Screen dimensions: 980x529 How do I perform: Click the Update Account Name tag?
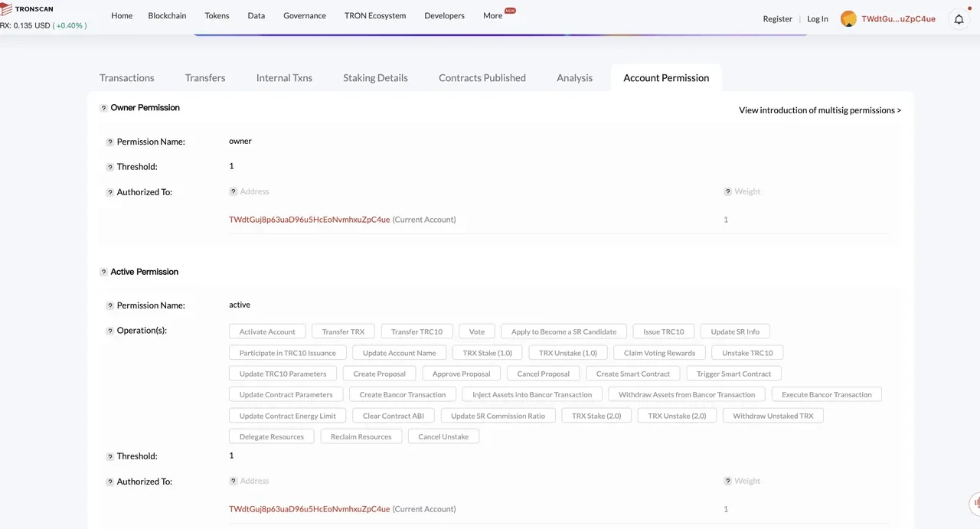400,353
